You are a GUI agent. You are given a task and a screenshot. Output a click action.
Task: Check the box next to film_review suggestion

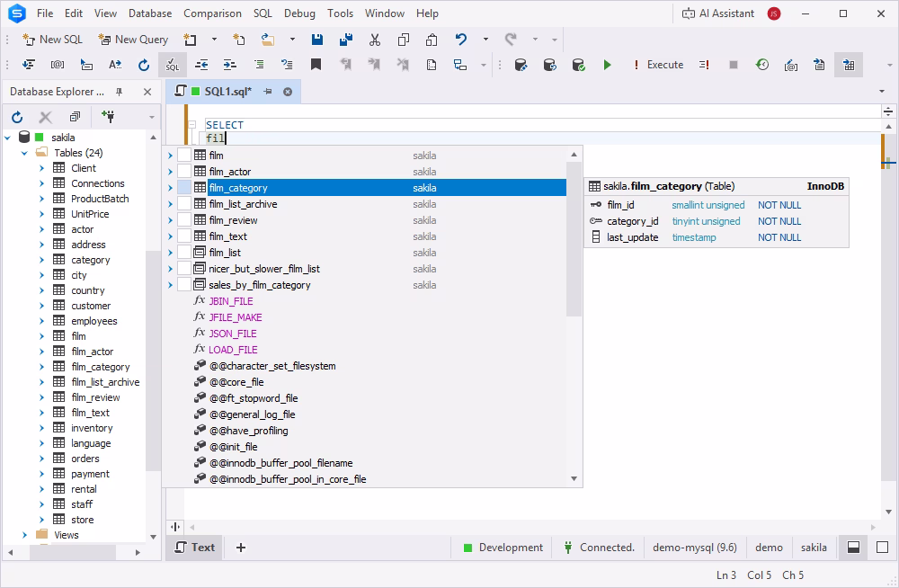pyautogui.click(x=184, y=219)
